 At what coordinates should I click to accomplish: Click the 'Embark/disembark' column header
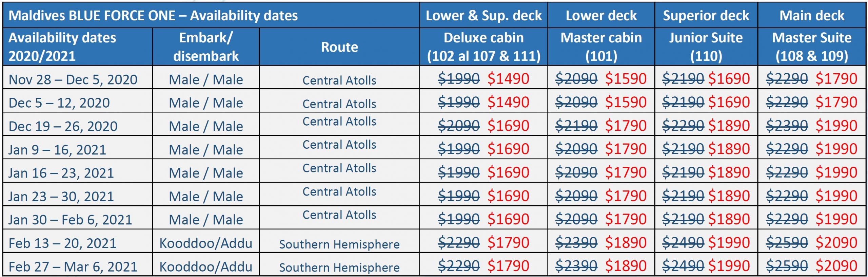pos(206,47)
